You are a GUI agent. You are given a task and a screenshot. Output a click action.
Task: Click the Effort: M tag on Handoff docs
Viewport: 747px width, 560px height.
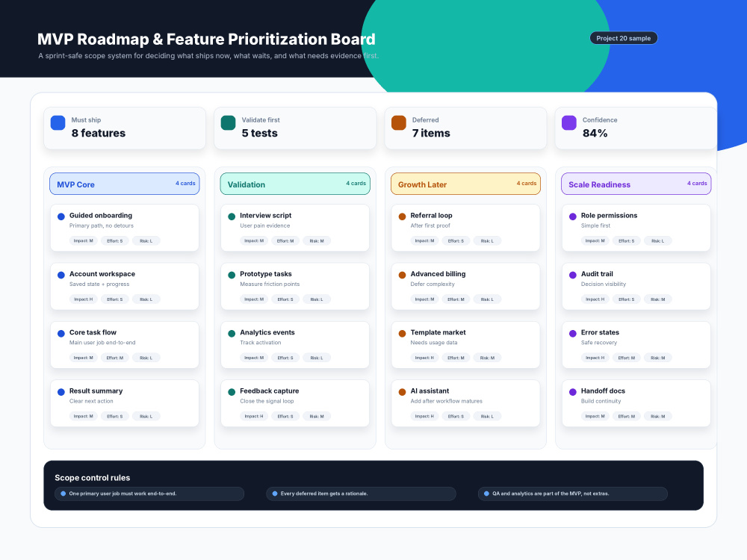(x=627, y=417)
